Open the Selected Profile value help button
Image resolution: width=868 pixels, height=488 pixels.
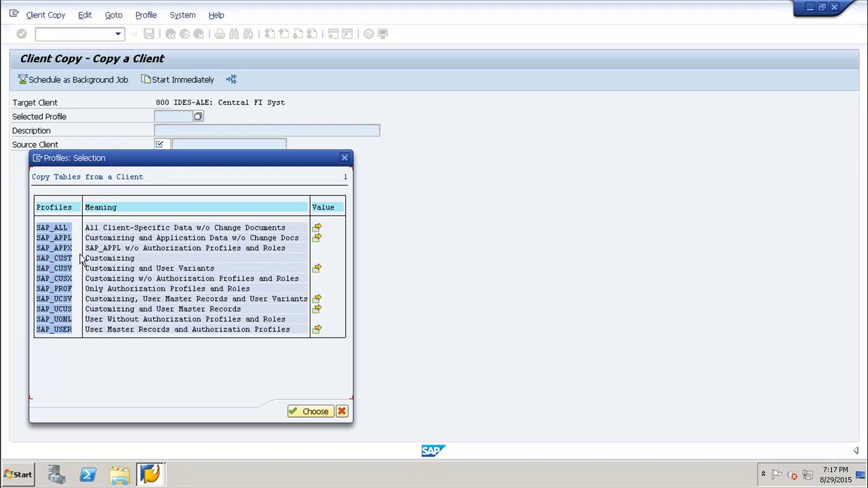click(198, 117)
